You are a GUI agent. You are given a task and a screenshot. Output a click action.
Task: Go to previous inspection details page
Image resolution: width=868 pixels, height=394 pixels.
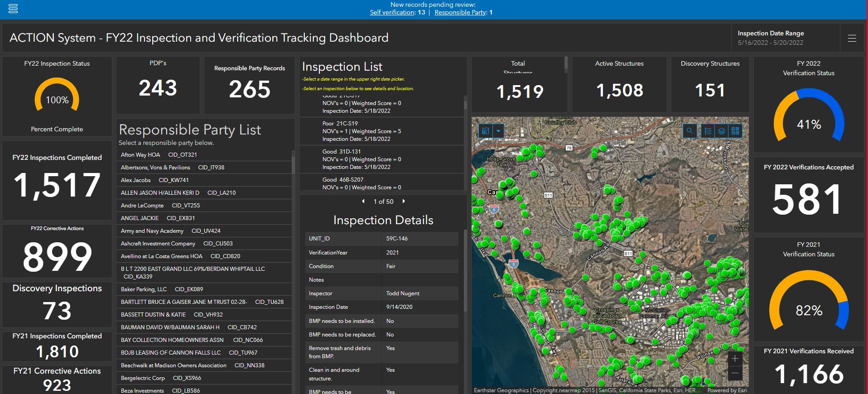[363, 201]
